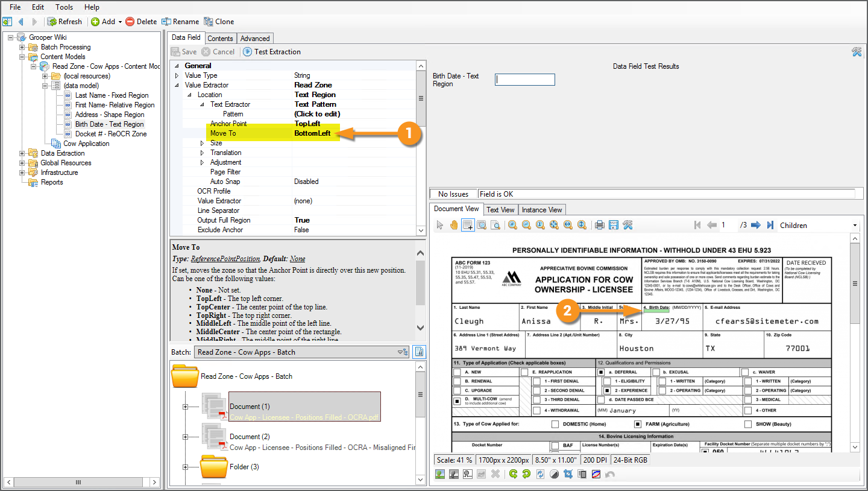Go to the next page arrow
Image resolution: width=868 pixels, height=491 pixels.
coord(755,225)
